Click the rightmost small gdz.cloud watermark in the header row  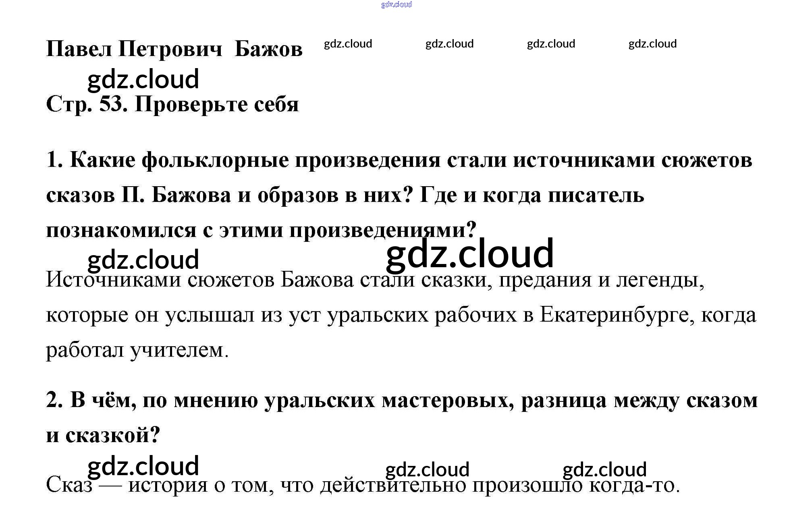(x=652, y=44)
